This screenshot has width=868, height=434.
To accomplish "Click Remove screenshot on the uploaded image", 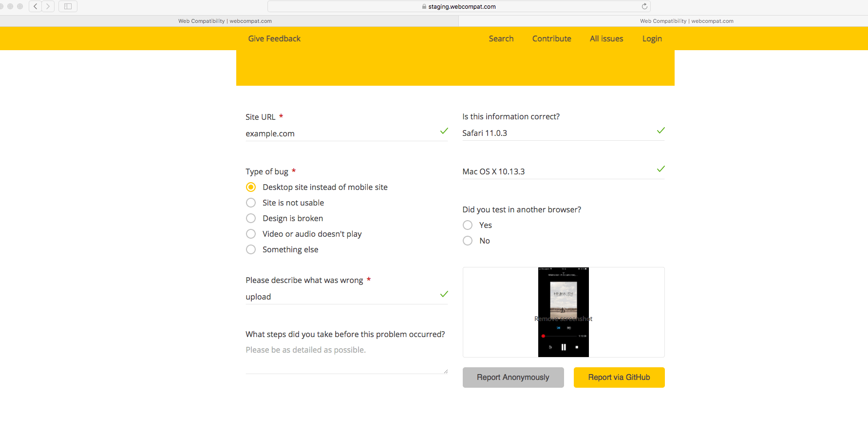I will pyautogui.click(x=563, y=319).
